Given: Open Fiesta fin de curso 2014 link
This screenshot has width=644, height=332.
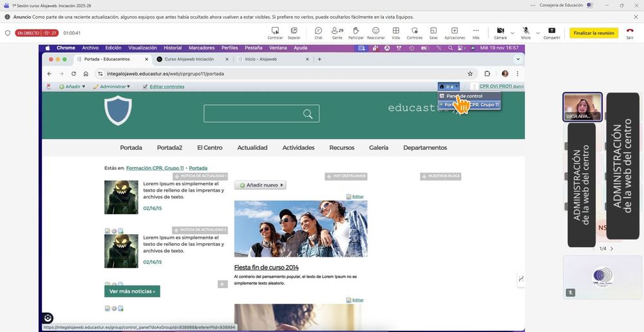Looking at the screenshot, I should [x=266, y=268].
